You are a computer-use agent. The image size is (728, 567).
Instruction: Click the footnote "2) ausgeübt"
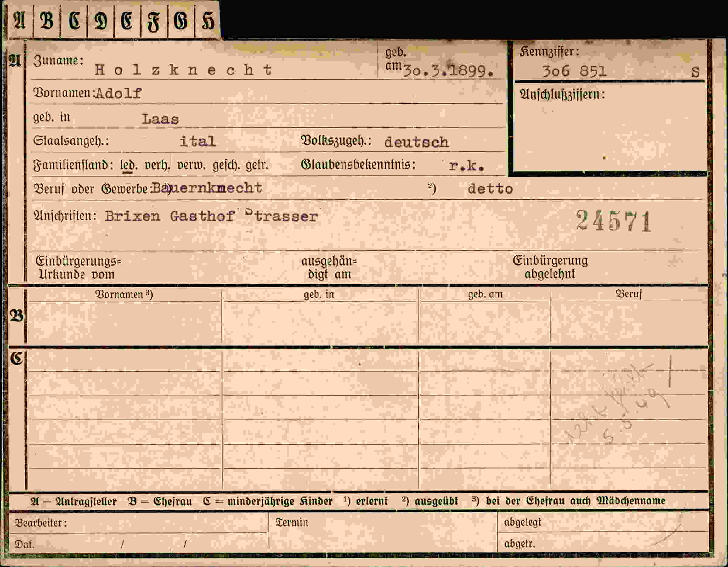point(430,501)
